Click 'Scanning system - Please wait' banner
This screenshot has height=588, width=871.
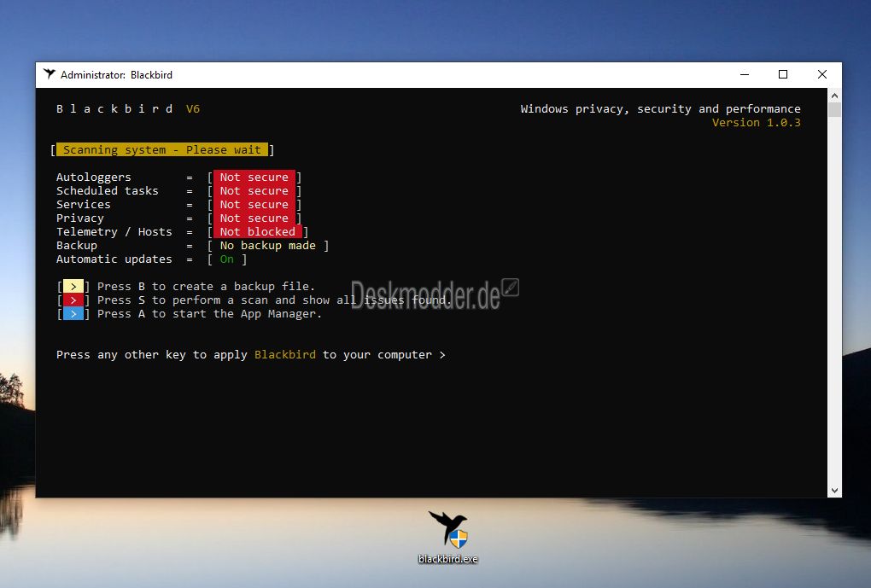pos(161,150)
